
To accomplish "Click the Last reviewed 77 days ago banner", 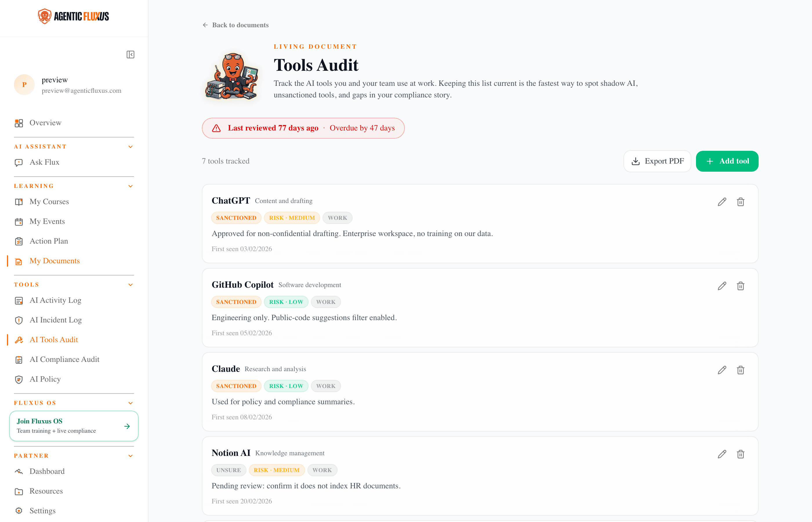I will [x=303, y=128].
